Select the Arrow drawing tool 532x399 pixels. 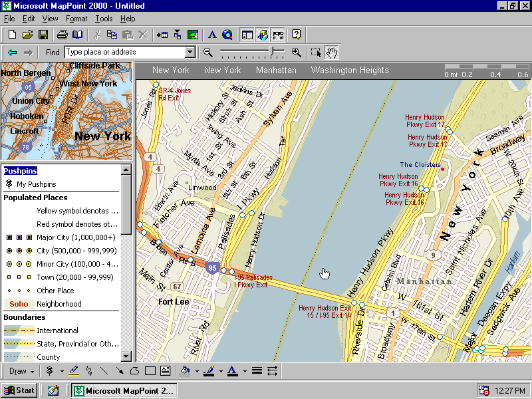[x=120, y=371]
